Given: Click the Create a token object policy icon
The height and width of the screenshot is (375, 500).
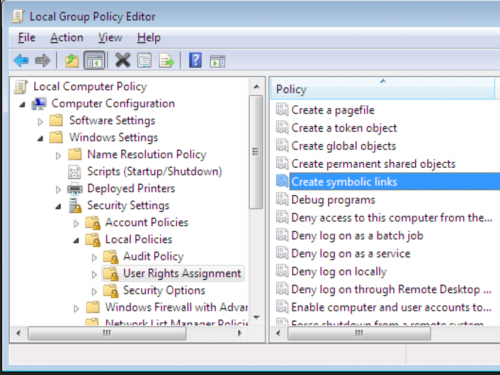Looking at the screenshot, I should point(282,127).
